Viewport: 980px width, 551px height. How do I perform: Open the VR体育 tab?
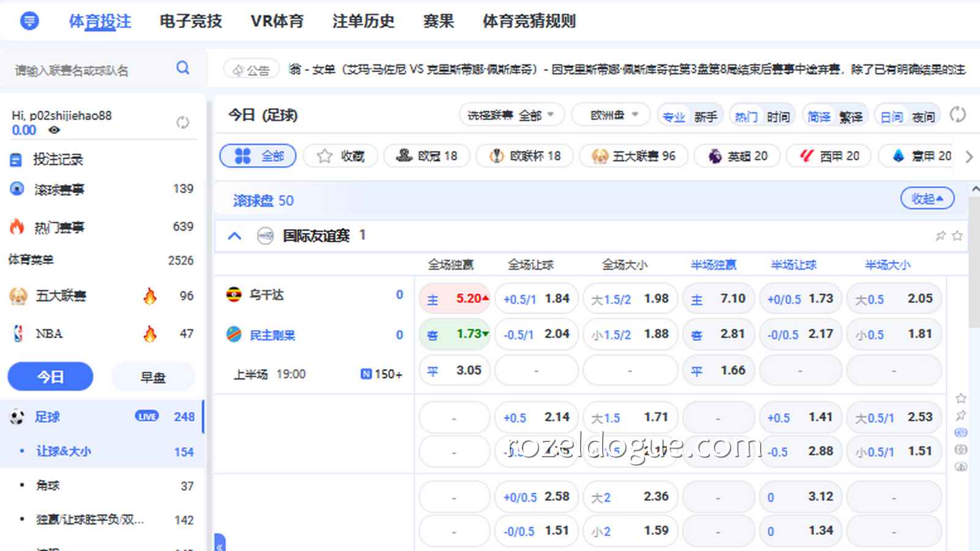(277, 21)
